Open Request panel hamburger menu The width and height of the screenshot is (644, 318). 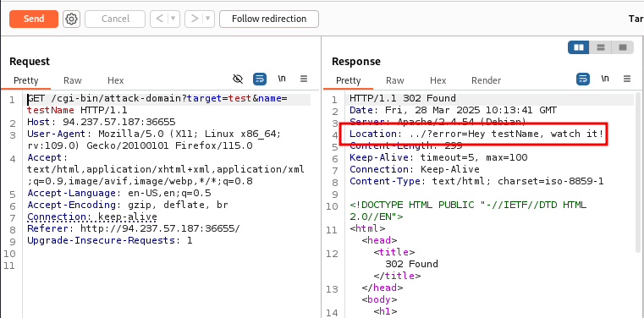pos(304,79)
